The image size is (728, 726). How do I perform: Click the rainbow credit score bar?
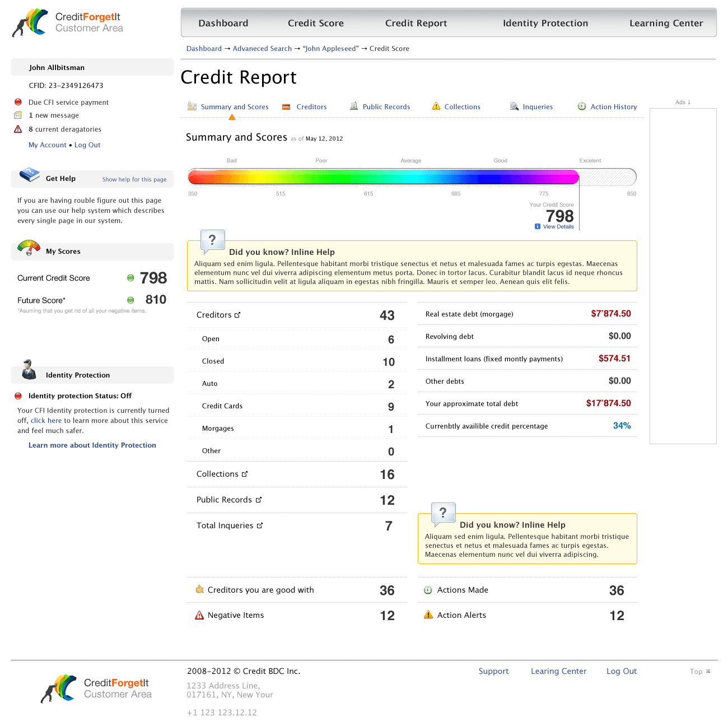coord(383,177)
